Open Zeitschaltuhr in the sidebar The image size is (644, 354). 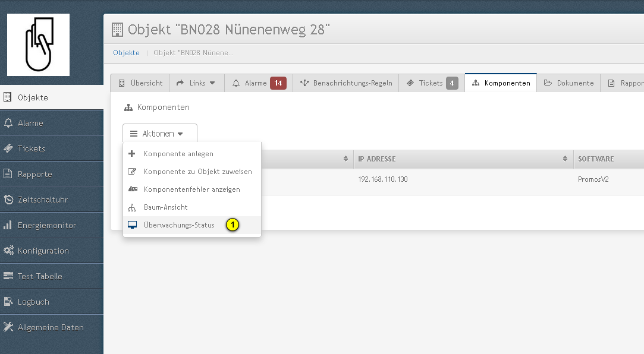[x=52, y=200]
